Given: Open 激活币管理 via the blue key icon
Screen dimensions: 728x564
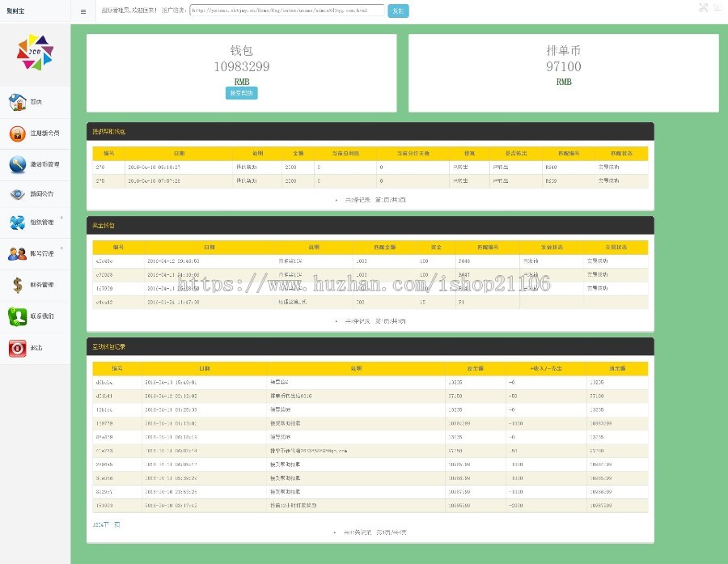Looking at the screenshot, I should tap(18, 164).
